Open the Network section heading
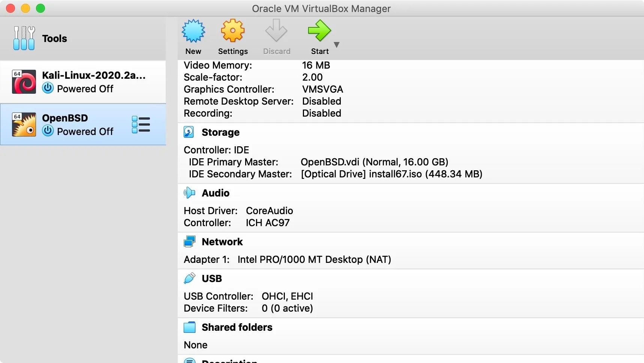The width and height of the screenshot is (644, 363). click(222, 242)
